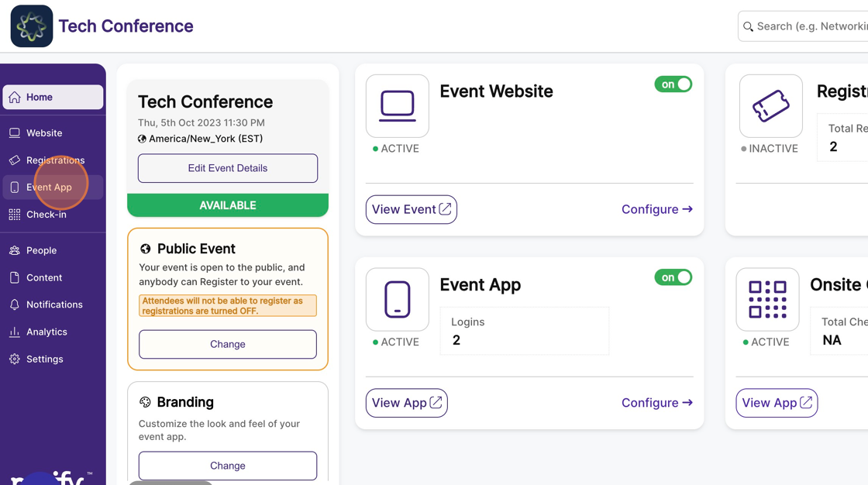The height and width of the screenshot is (485, 868).
Task: Click Change under Public Event
Action: click(x=228, y=344)
